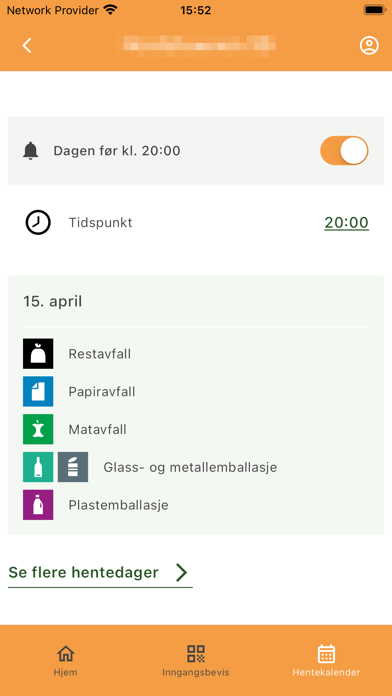Open the Hentekalender tab
Viewport: 392px width, 696px height.
[326, 660]
